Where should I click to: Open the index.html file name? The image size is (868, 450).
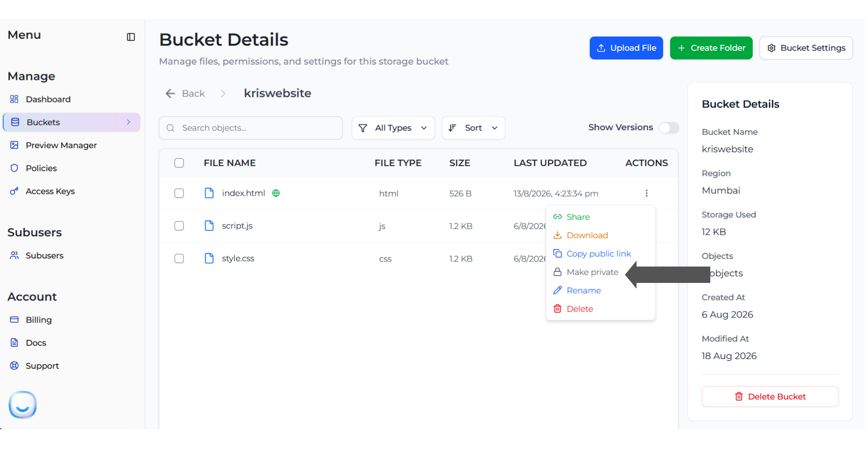coord(244,193)
